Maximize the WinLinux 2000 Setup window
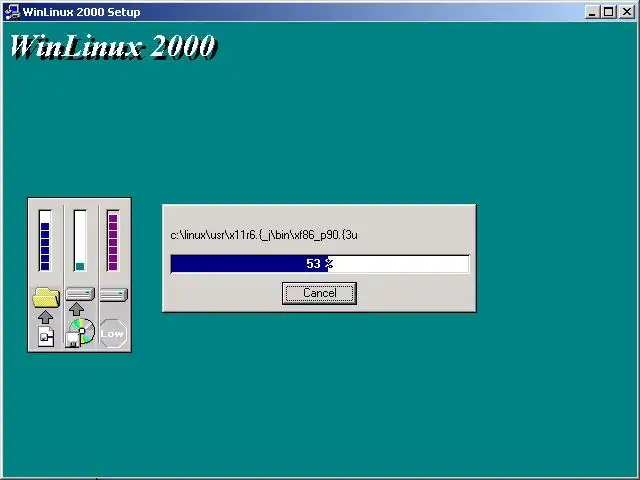Viewport: 640px width, 480px height. (x=608, y=12)
